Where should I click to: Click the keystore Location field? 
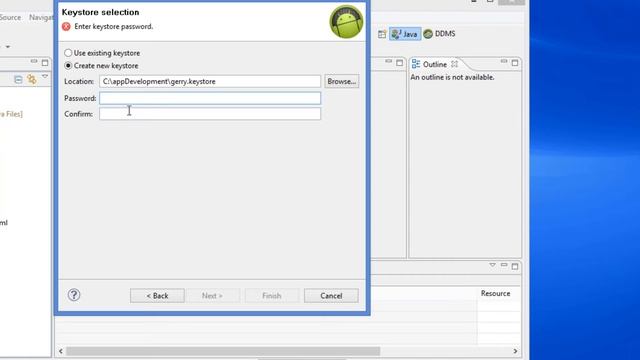tap(210, 81)
